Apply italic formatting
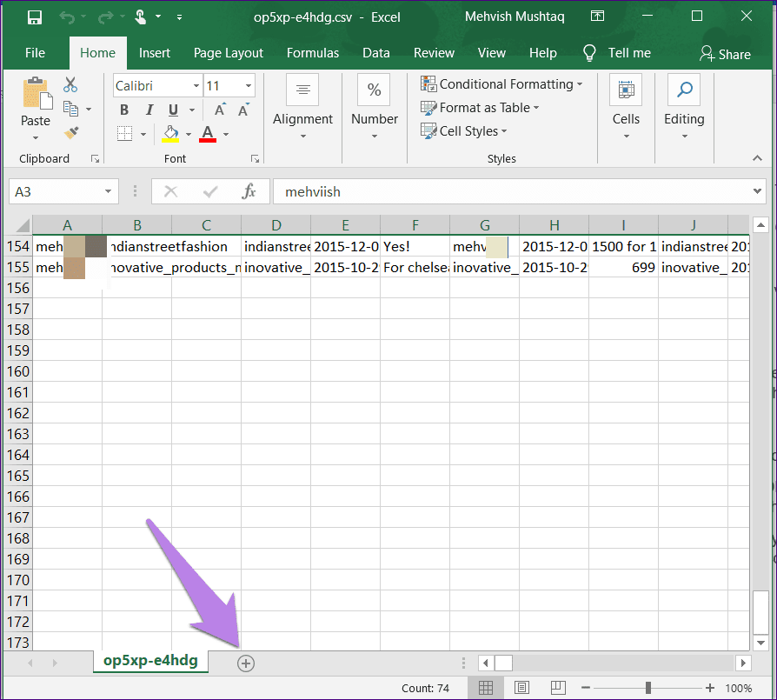777x700 pixels. point(149,110)
